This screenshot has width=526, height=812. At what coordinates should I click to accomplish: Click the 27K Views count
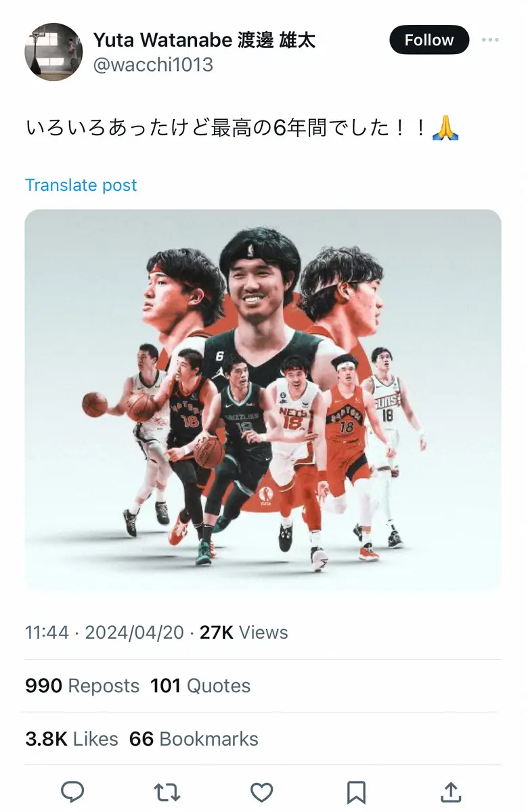tap(244, 632)
